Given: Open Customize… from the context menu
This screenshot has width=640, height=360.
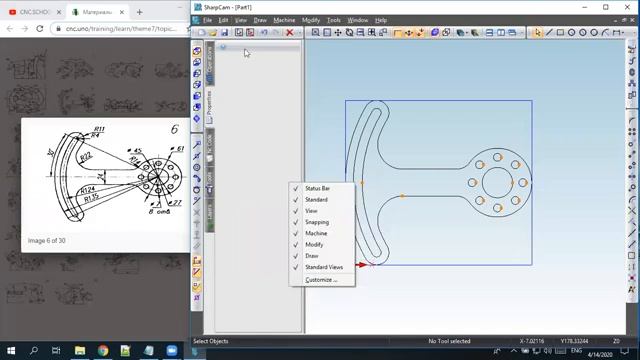Looking at the screenshot, I should [x=322, y=280].
